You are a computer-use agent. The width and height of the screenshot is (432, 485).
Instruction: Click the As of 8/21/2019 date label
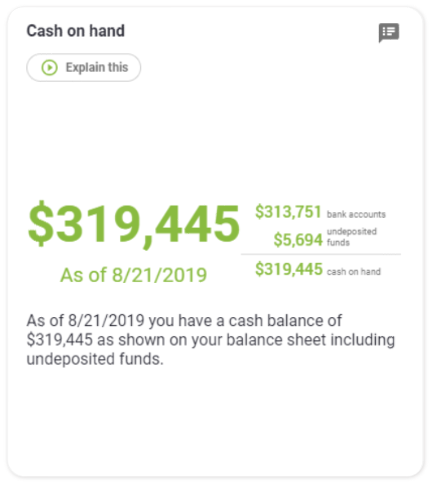[x=134, y=275]
